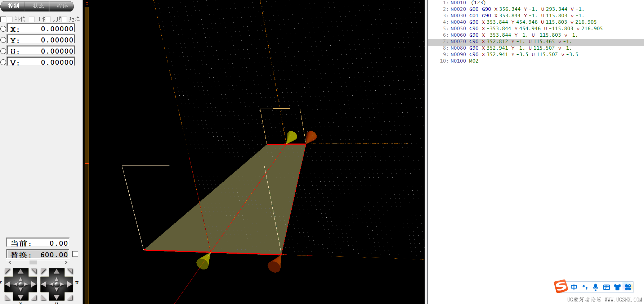
Task: Click upper yellow wire guide cone in viewport
Action: 291,137
